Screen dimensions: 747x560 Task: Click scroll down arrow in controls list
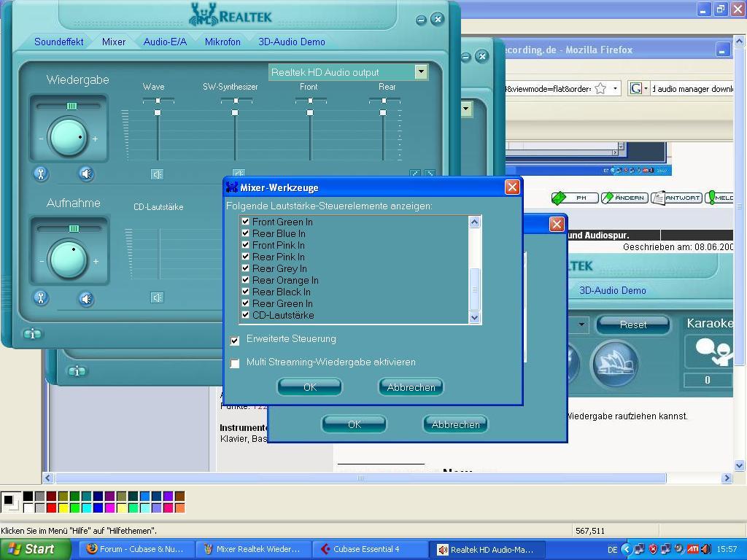tap(474, 318)
